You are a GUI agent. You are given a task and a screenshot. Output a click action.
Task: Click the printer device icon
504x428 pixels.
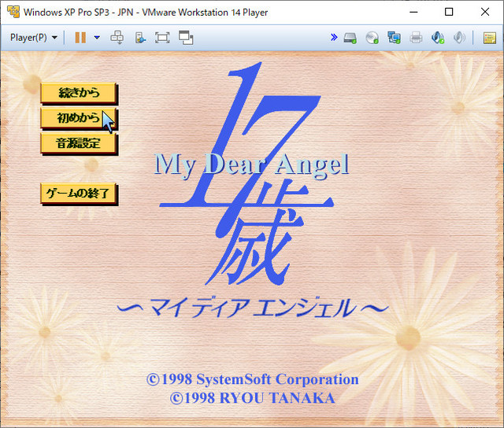click(416, 38)
